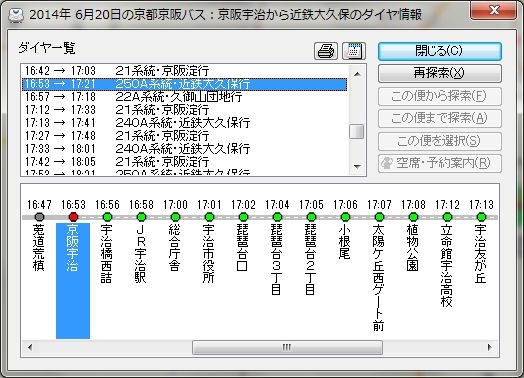Select the 17:42 → 18:05 21系統 row

(184, 162)
